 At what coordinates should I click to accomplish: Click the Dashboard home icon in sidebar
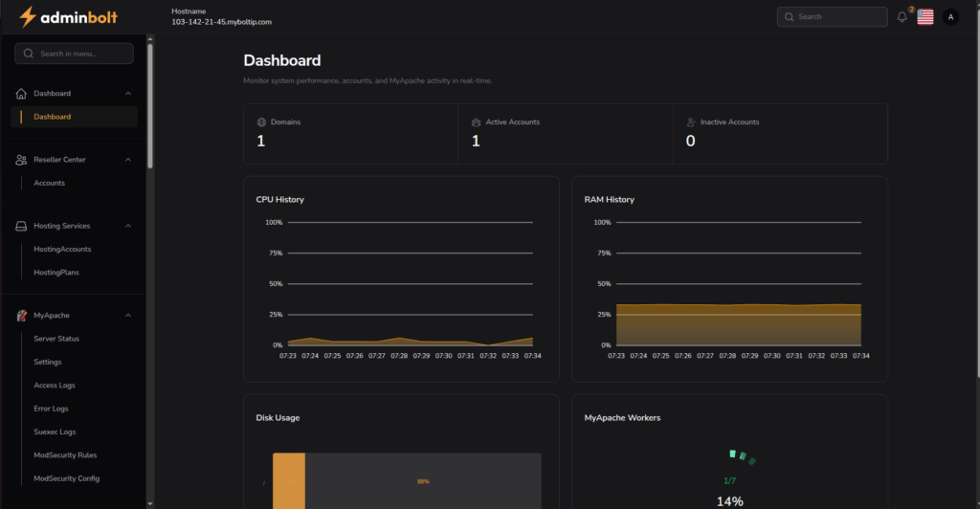[x=22, y=94]
